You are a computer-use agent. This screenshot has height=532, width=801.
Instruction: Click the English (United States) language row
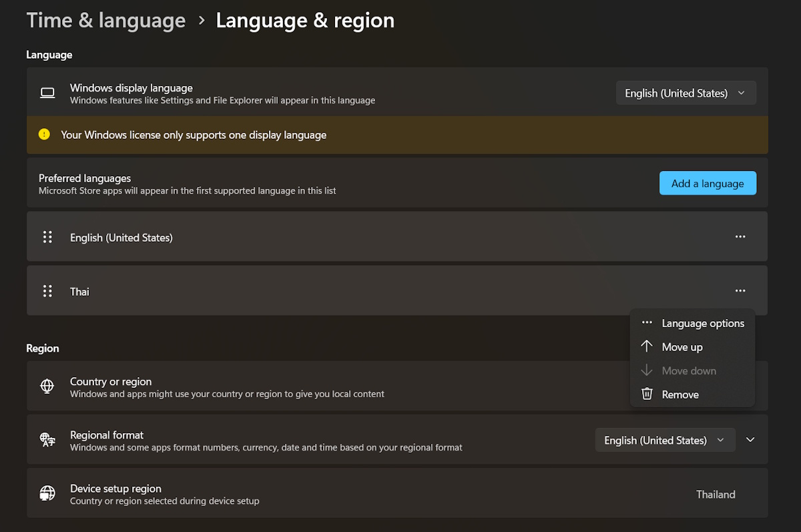point(334,237)
